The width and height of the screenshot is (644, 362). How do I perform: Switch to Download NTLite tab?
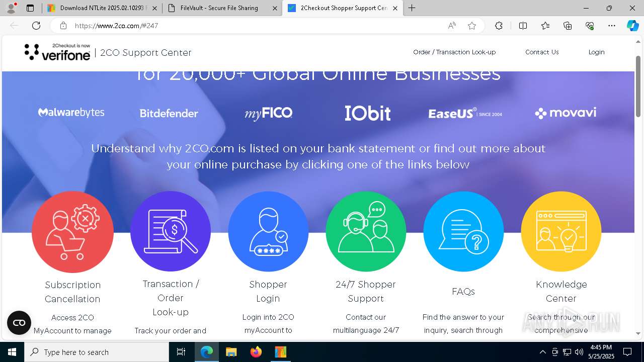point(102,8)
